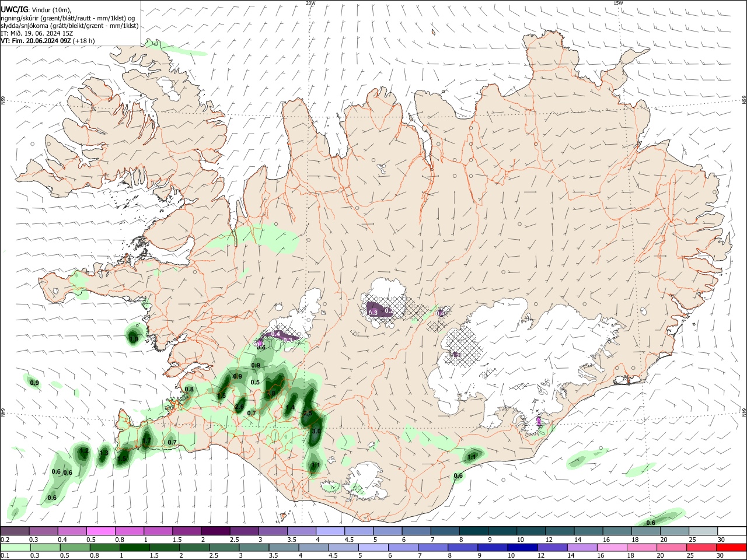Click the pale green 0.1–0.3 rain legend swatch
The width and height of the screenshot is (747, 560).
point(15,548)
